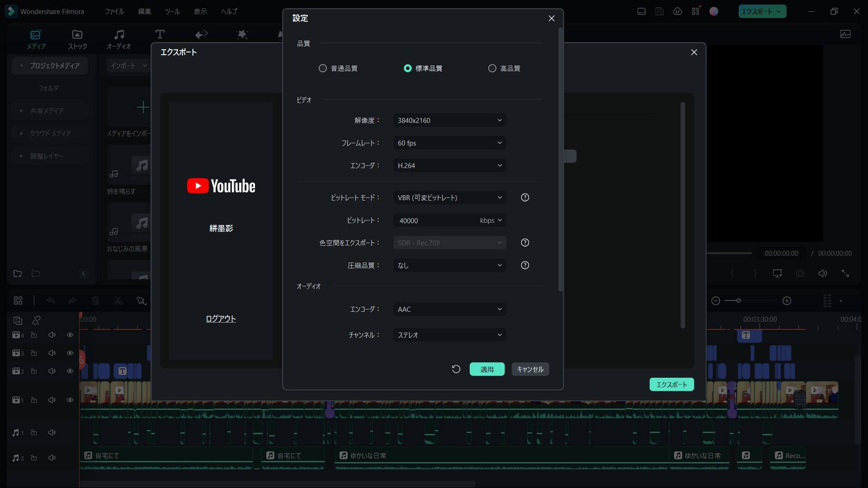This screenshot has height=488, width=868.
Task: Open the 解像度 resolution dropdown
Action: pyautogui.click(x=449, y=120)
